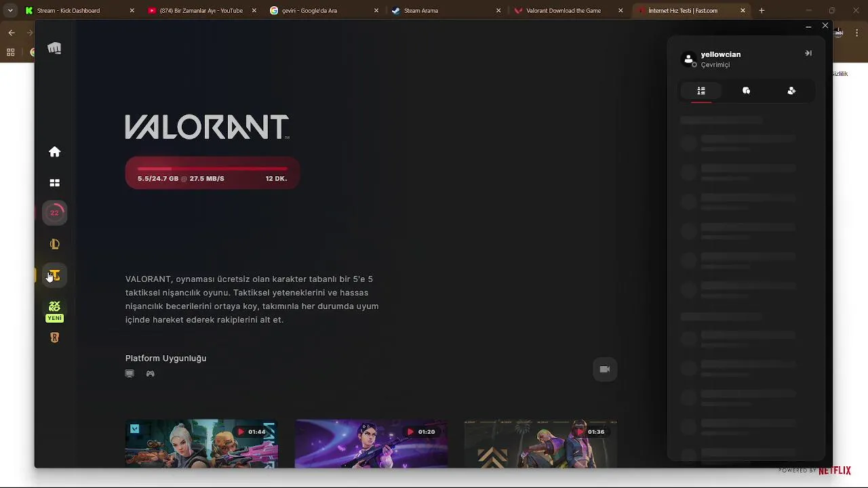Select the Teamfight Tactics sidebar icon
The width and height of the screenshot is (868, 488).
click(x=55, y=275)
